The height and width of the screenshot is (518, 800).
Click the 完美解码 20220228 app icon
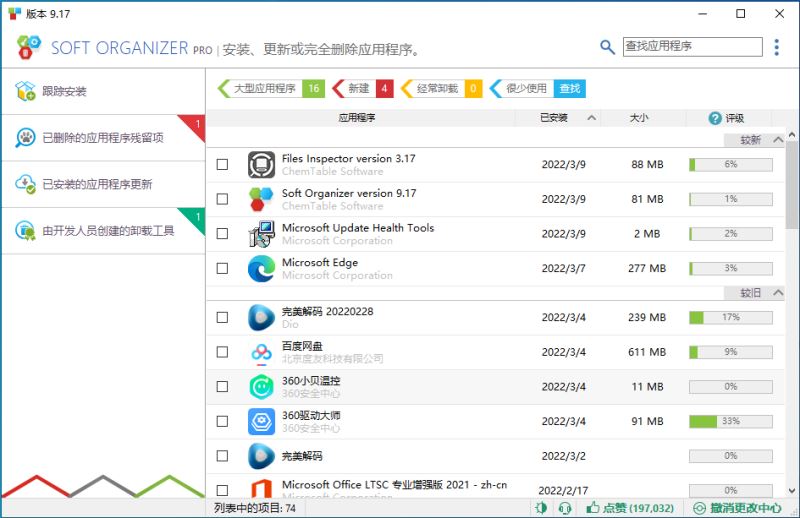click(261, 317)
